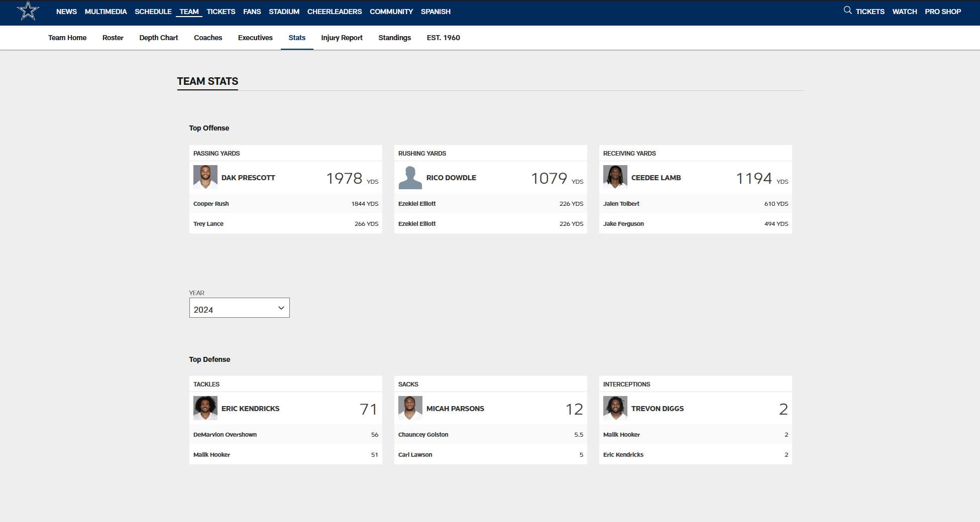
Task: Open the MULTIMEDIA menu
Action: pyautogui.click(x=105, y=12)
